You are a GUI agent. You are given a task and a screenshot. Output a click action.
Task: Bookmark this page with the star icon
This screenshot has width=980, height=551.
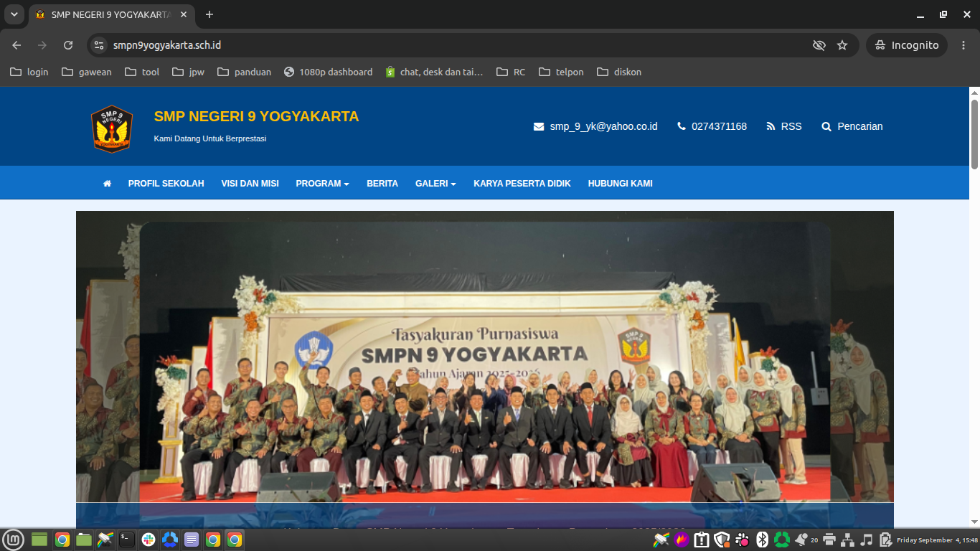click(842, 45)
